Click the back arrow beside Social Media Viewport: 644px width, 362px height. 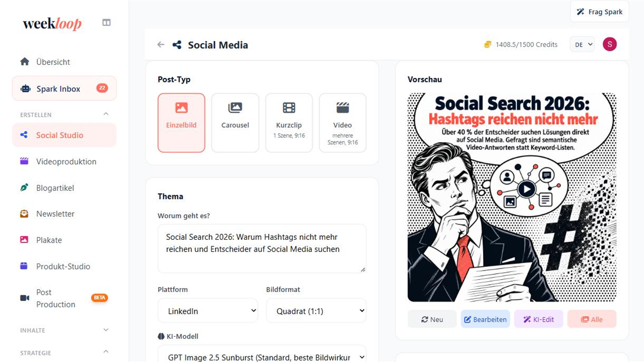point(160,45)
